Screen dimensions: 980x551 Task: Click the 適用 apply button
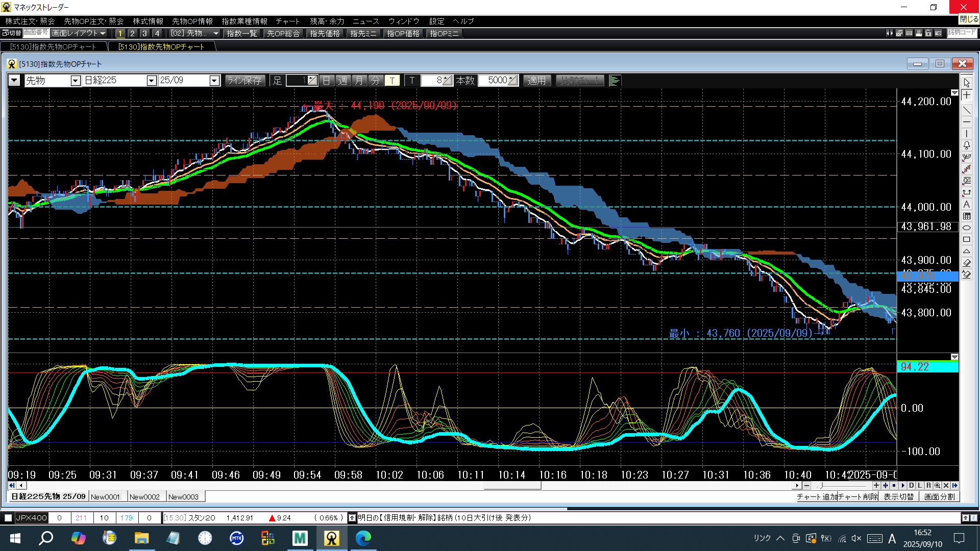pyautogui.click(x=536, y=81)
